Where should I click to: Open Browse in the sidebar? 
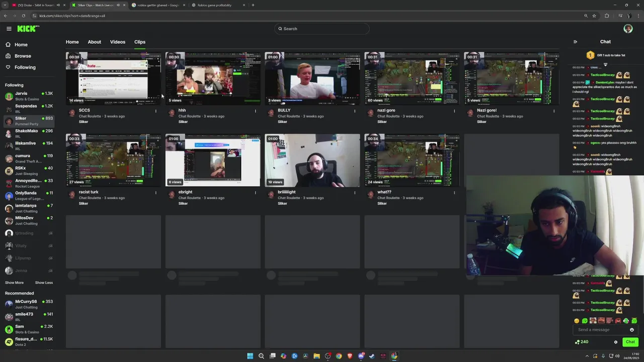click(23, 56)
